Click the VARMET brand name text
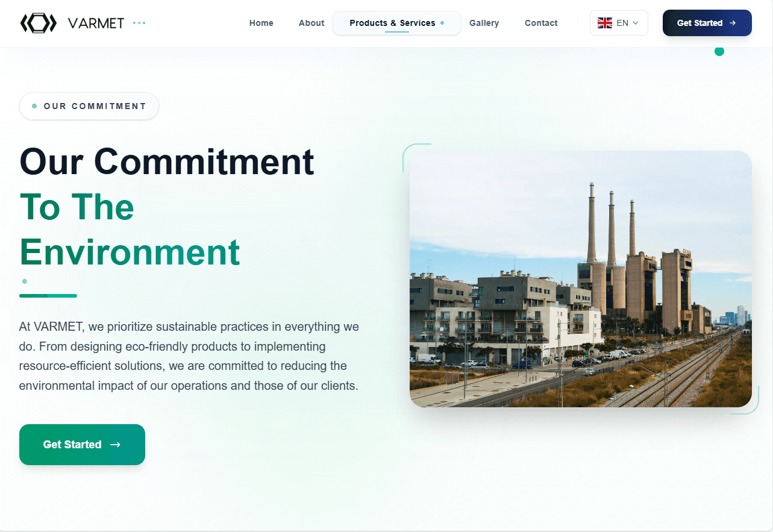773x532 pixels. point(96,23)
